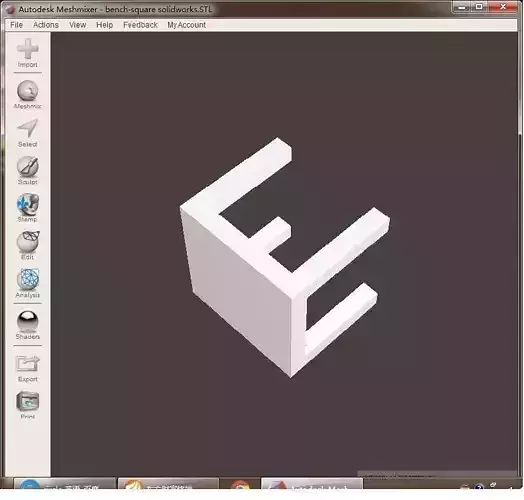
Task: Choose the Sculpt brush tool
Action: [x=27, y=166]
